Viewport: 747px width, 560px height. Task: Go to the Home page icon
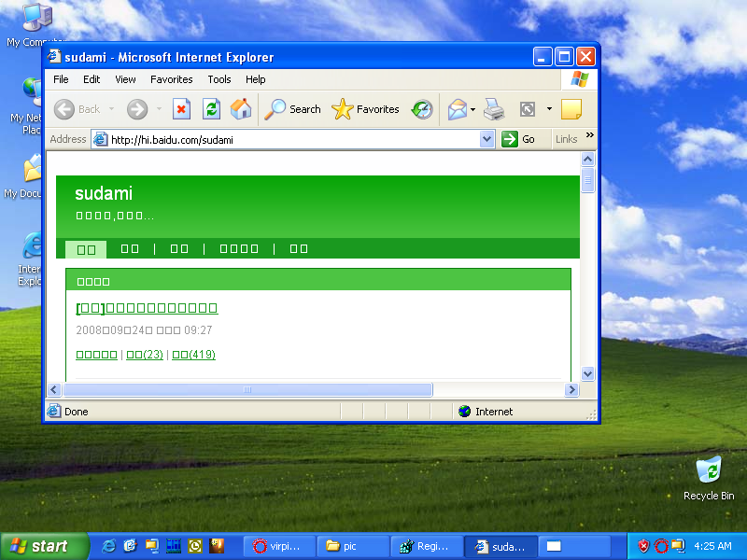pos(241,109)
